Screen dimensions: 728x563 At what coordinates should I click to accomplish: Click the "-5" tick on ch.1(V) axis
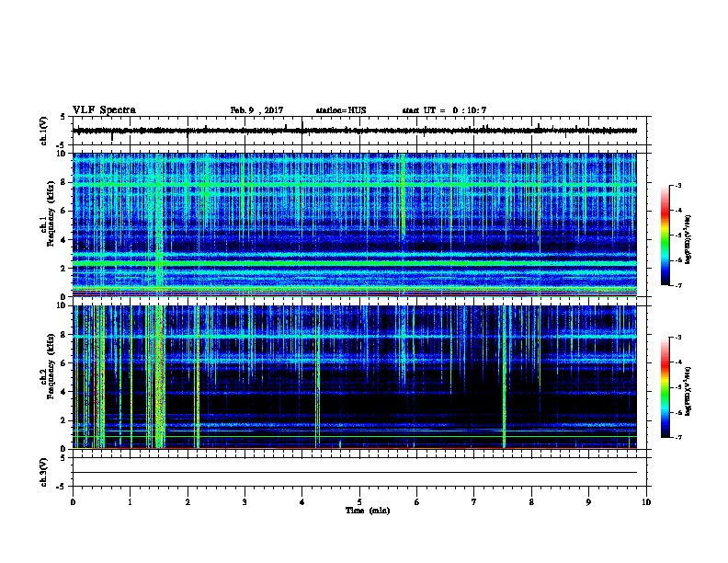pos(62,145)
